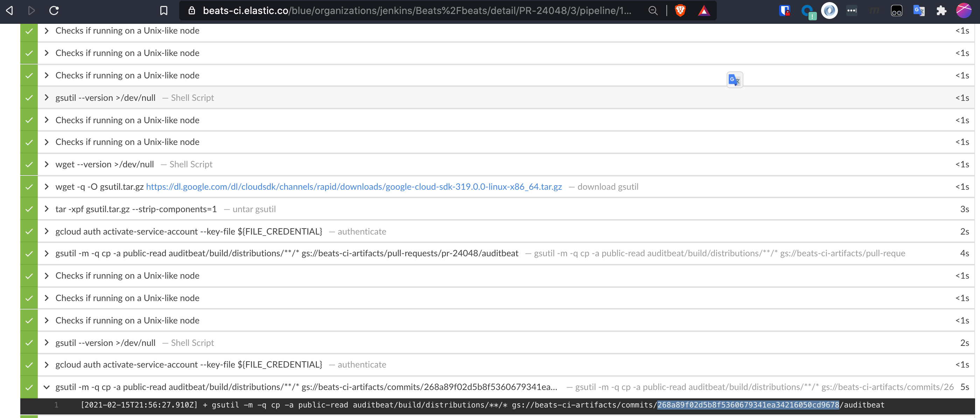Click the Bitwarden extension icon
The width and height of the screenshot is (980, 418).
784,11
